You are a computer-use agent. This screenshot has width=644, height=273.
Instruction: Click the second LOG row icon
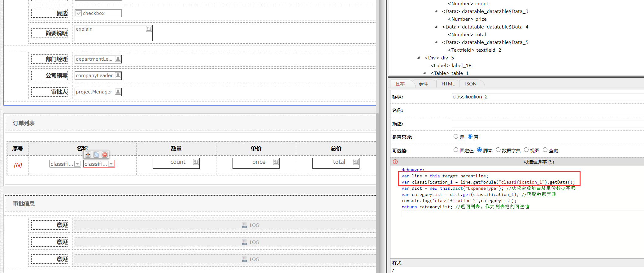click(x=245, y=242)
